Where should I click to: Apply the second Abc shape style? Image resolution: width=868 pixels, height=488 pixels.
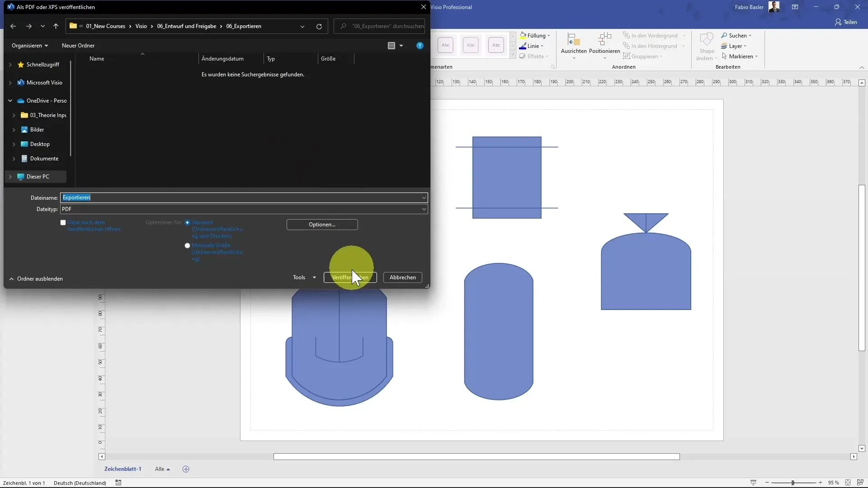pyautogui.click(x=471, y=45)
